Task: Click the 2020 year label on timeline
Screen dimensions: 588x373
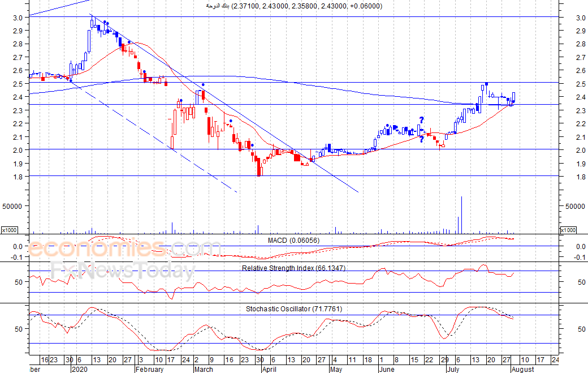Action: (79, 369)
